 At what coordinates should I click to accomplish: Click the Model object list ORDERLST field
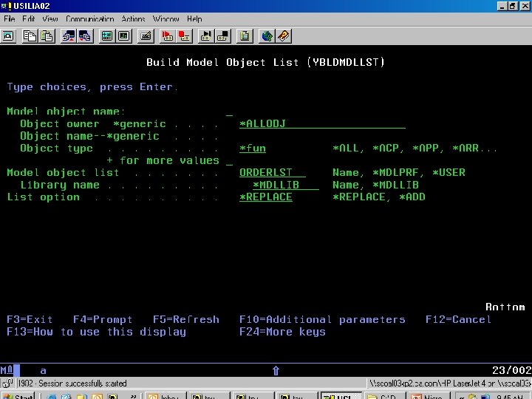coord(273,172)
